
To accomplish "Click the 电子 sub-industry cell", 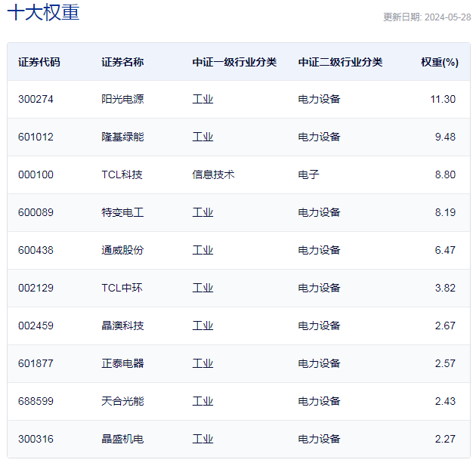I will pyautogui.click(x=309, y=174).
